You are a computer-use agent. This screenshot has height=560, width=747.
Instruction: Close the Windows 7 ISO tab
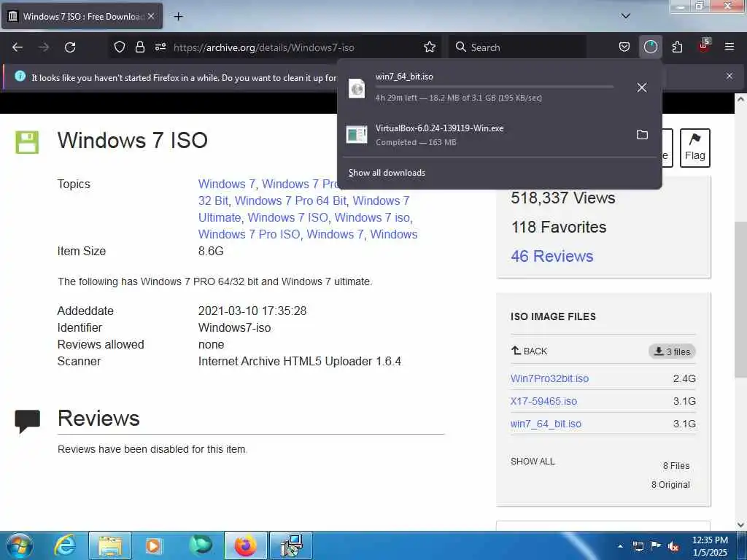click(x=151, y=16)
